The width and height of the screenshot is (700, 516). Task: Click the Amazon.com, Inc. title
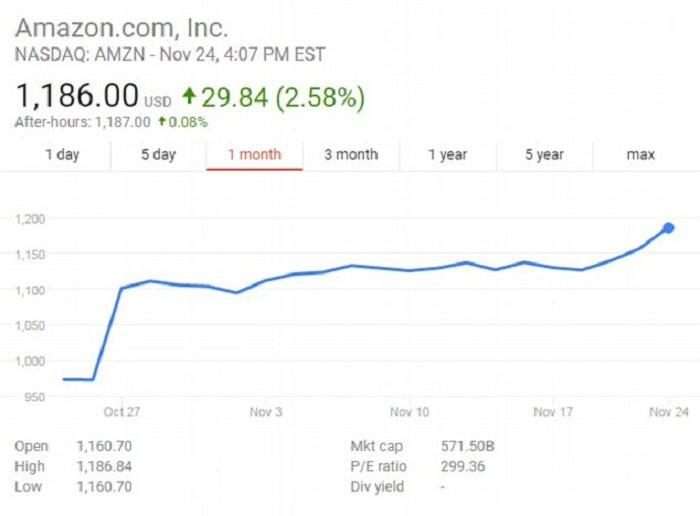(121, 27)
